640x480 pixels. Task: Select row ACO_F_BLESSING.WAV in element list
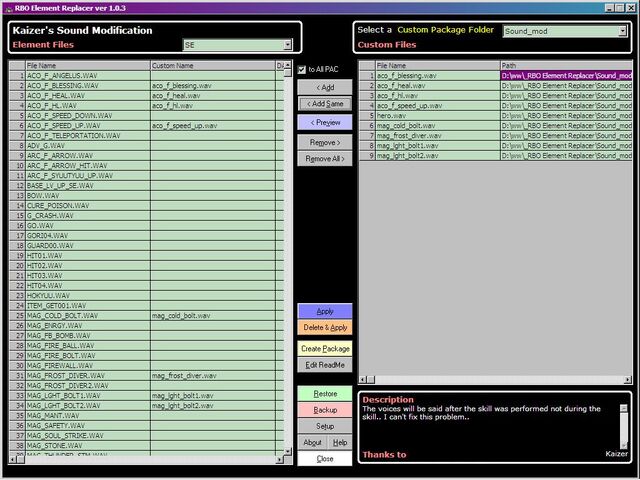pos(147,86)
